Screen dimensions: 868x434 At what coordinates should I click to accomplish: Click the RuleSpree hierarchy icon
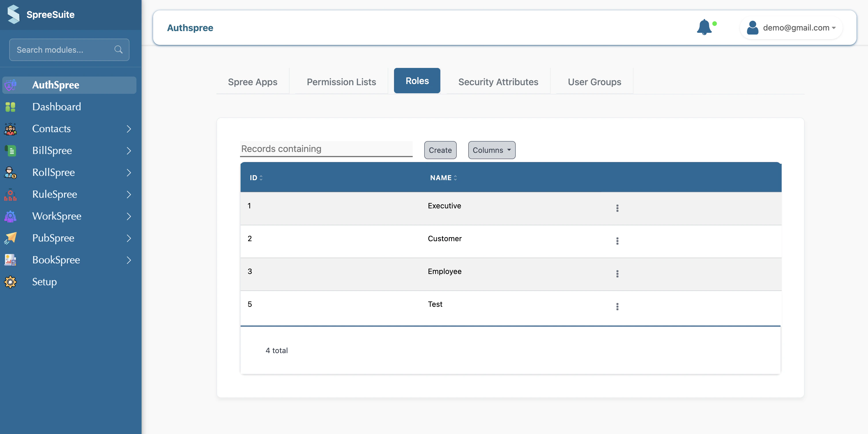(10, 195)
